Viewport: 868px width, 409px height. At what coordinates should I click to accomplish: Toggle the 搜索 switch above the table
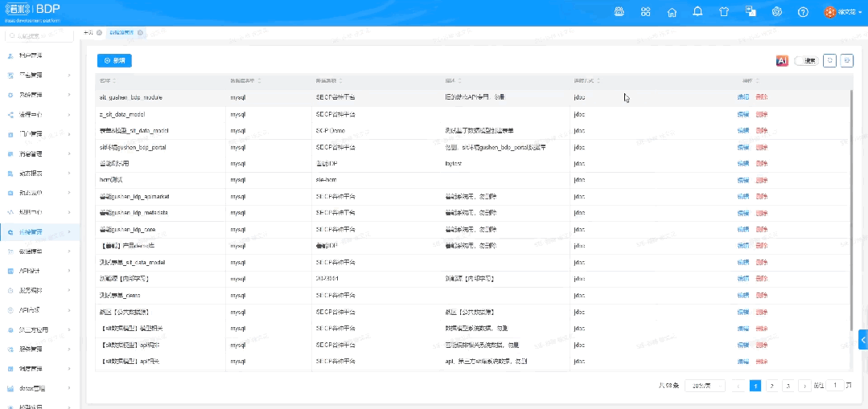click(807, 61)
